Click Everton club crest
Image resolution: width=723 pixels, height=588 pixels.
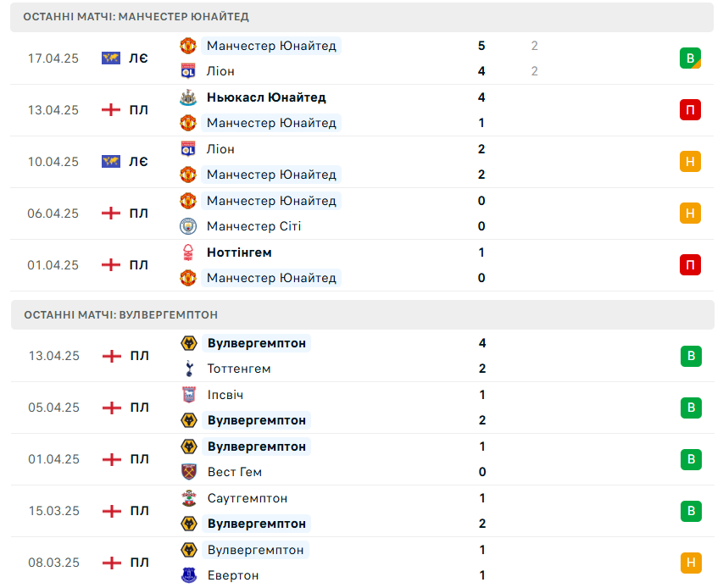pos(188,575)
